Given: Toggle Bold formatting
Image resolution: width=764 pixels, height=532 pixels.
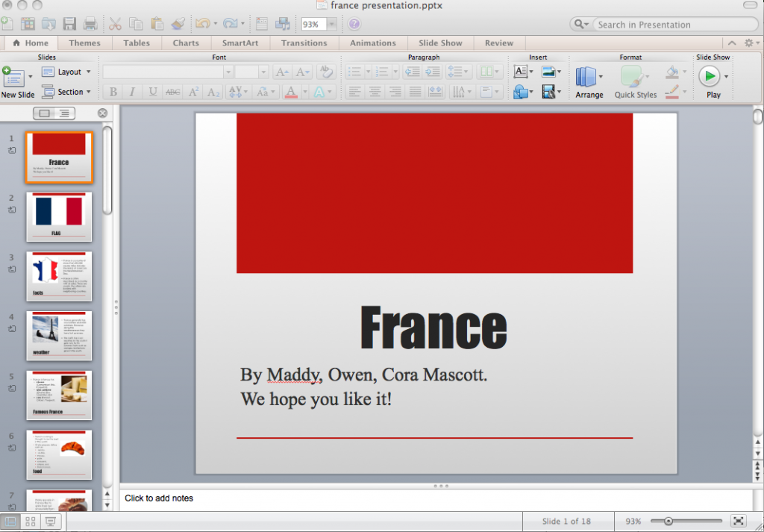Looking at the screenshot, I should (x=113, y=92).
